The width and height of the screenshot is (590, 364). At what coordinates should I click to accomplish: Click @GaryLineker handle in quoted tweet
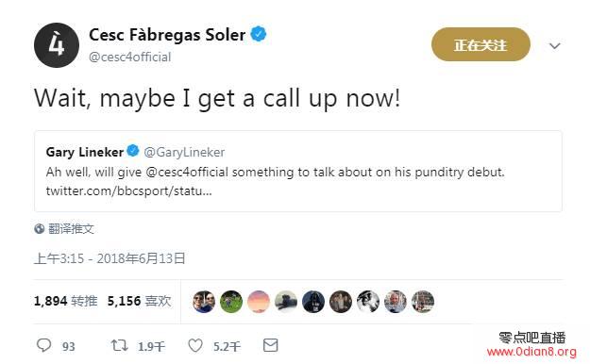(x=184, y=152)
